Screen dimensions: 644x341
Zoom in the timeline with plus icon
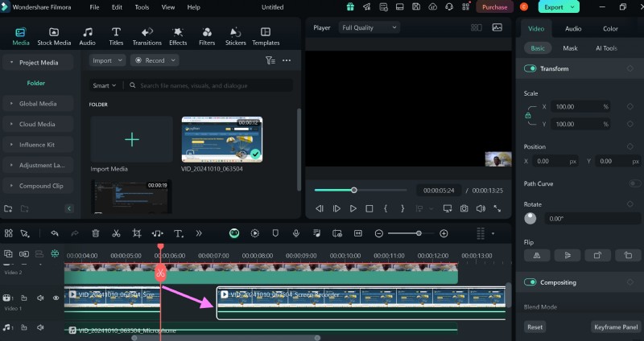[x=444, y=233]
